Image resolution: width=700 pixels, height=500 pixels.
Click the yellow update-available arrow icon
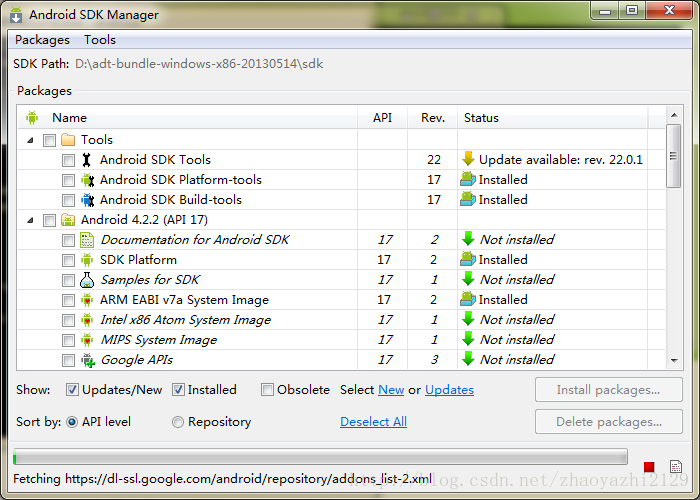(x=468, y=158)
